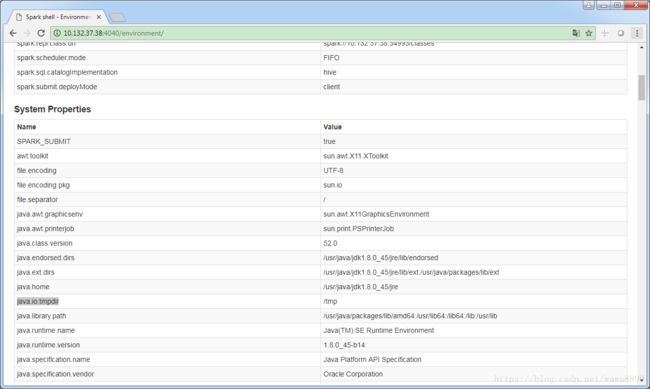The height and width of the screenshot is (389, 650).
Task: Click the extension icon next to the menu
Action: coord(621,33)
